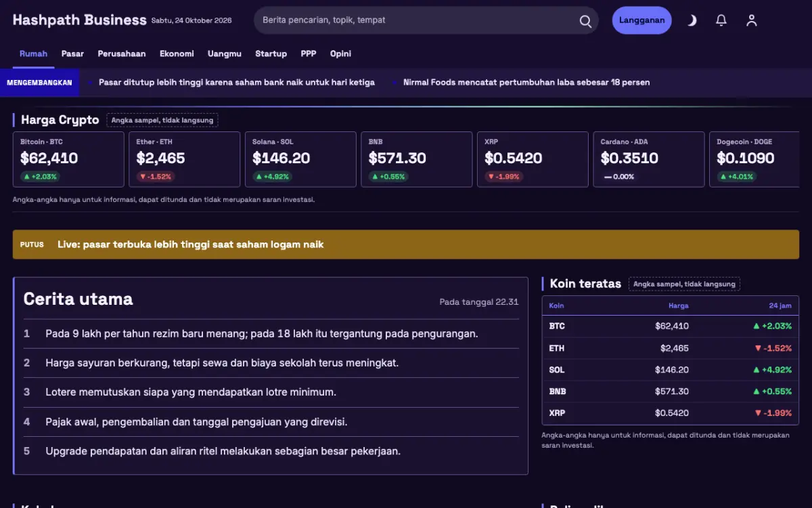The height and width of the screenshot is (508, 812).
Task: Click the search magnifier icon
Action: point(585,20)
